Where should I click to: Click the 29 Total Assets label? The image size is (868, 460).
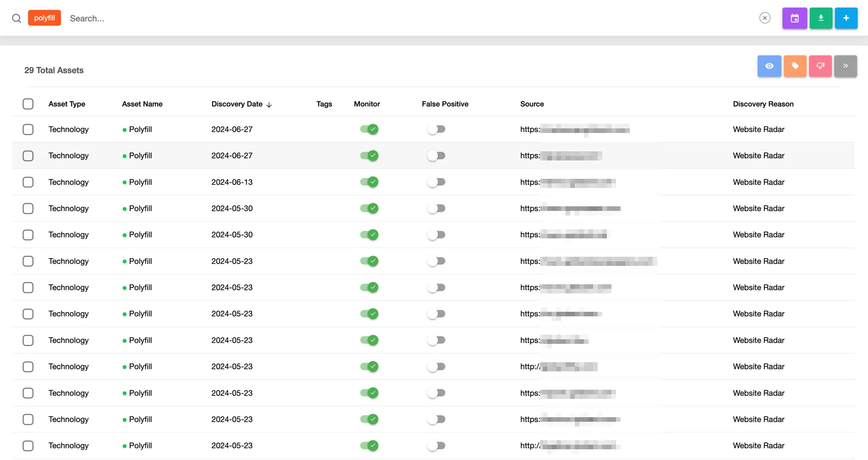[54, 70]
